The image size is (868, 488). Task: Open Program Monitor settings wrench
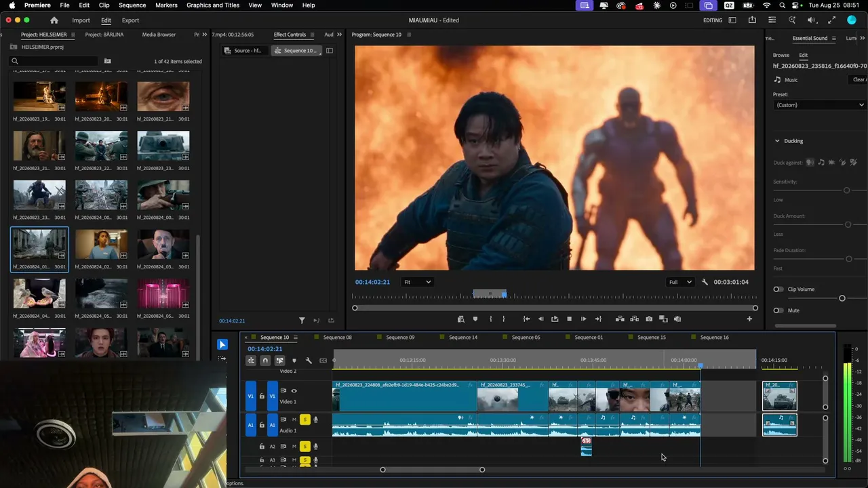pos(705,282)
